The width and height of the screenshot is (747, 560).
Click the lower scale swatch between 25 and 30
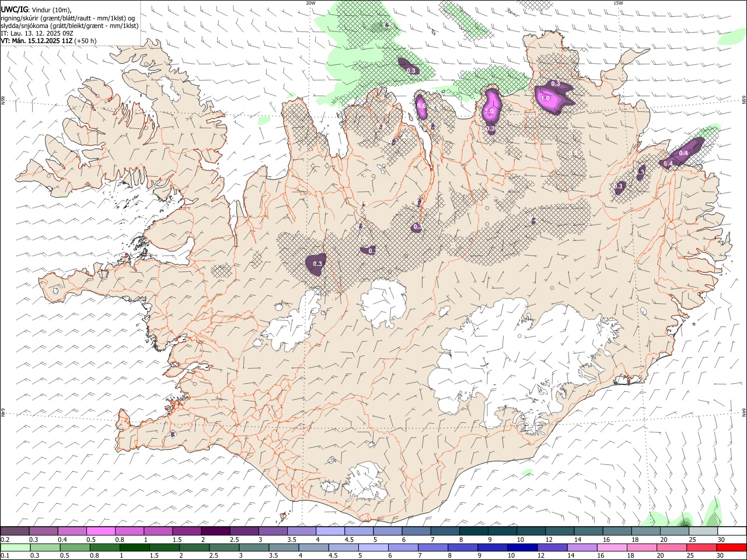click(x=701, y=547)
